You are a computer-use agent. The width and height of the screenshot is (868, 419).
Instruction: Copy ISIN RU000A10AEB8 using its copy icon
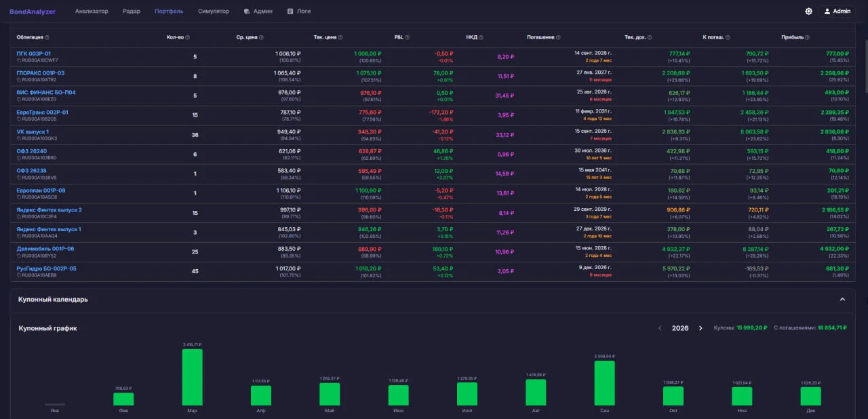pos(19,275)
